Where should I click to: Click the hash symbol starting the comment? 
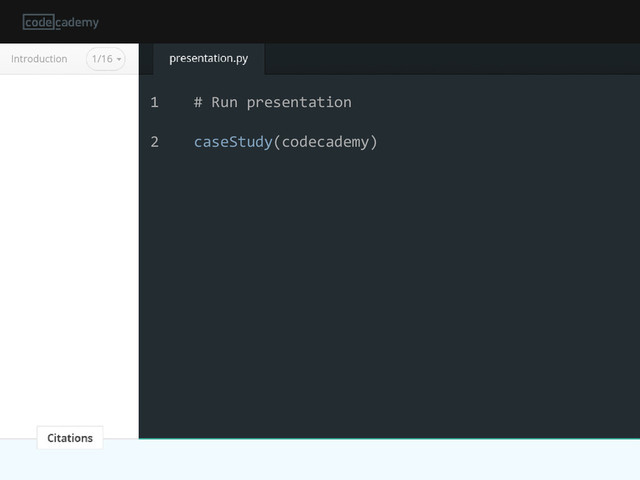point(198,102)
